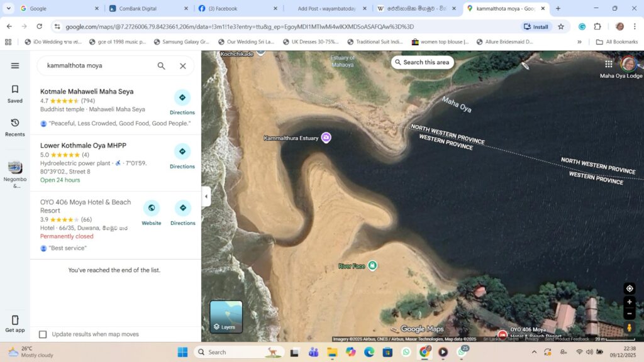
Task: Open the Google apps grid
Action: click(608, 64)
